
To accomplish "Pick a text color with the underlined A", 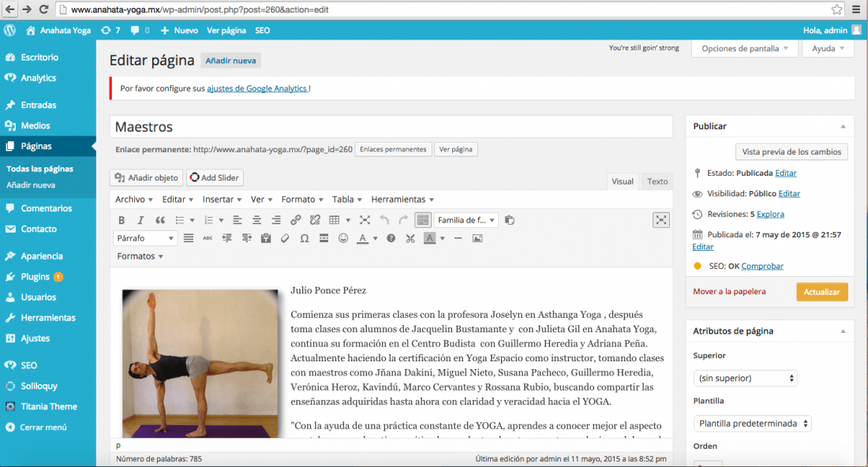I will (x=363, y=238).
